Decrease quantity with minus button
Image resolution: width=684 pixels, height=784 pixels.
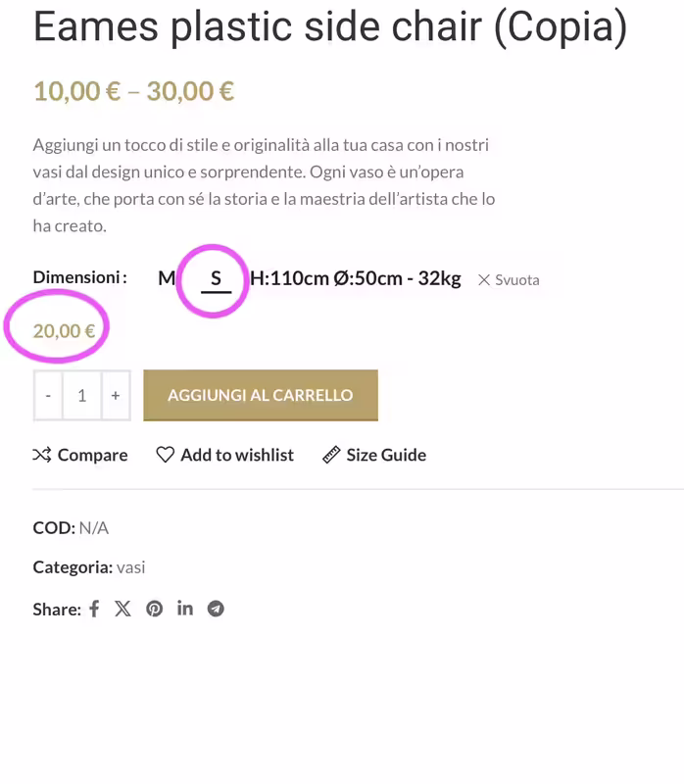tap(48, 396)
